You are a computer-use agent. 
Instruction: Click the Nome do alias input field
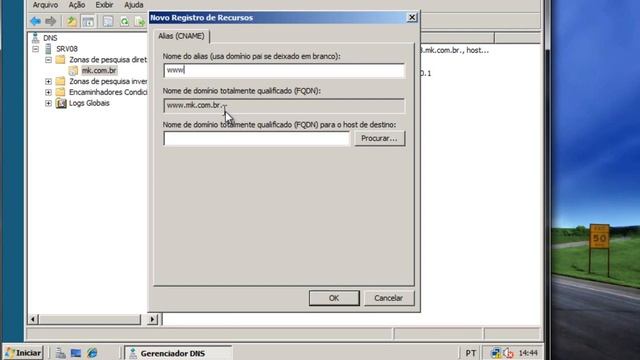[284, 71]
